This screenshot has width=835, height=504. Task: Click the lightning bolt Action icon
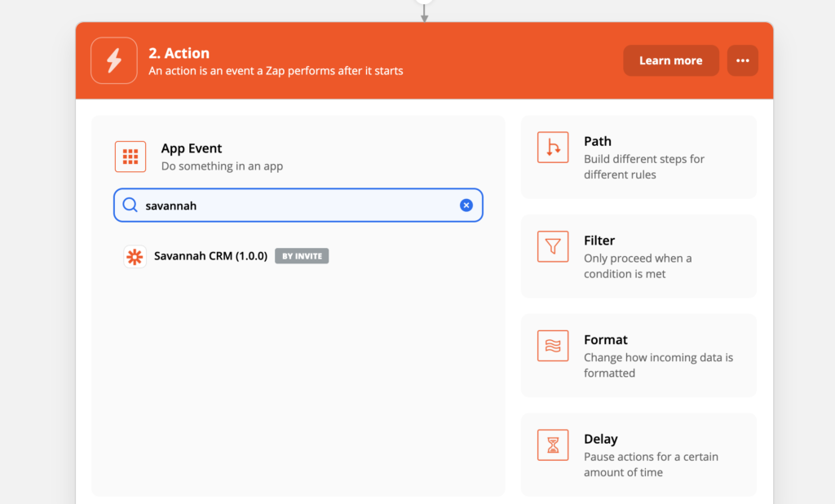tap(114, 60)
